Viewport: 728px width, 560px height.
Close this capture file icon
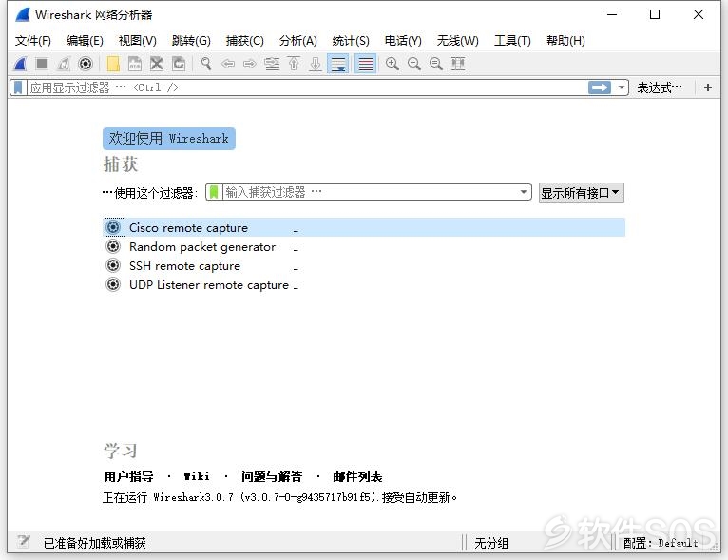[x=157, y=64]
